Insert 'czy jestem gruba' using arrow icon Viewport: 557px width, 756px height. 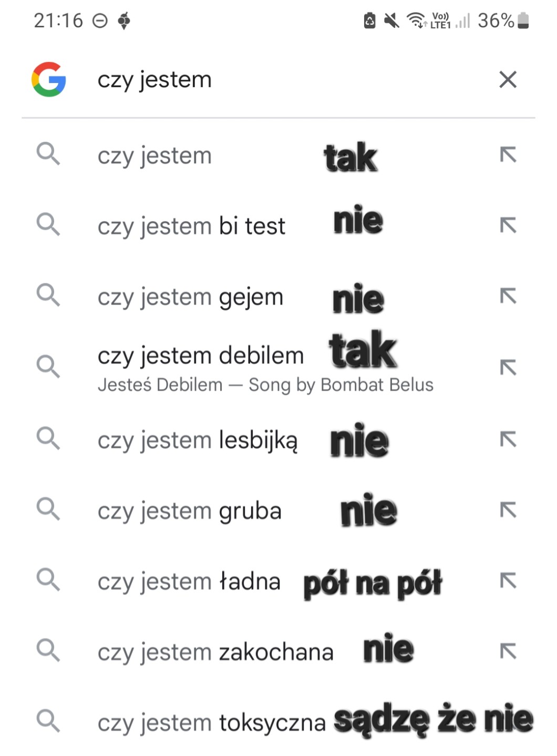click(x=508, y=510)
